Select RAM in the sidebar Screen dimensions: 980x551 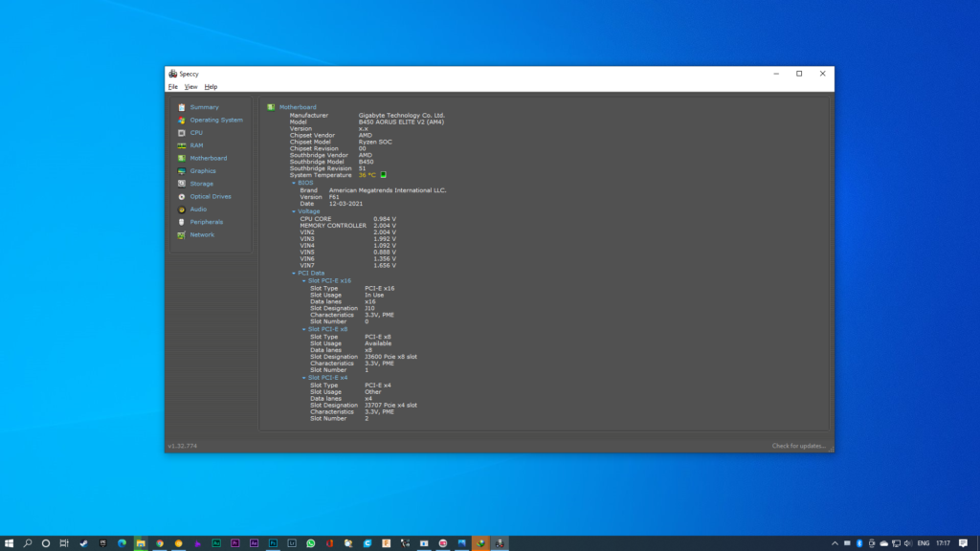[x=196, y=145]
